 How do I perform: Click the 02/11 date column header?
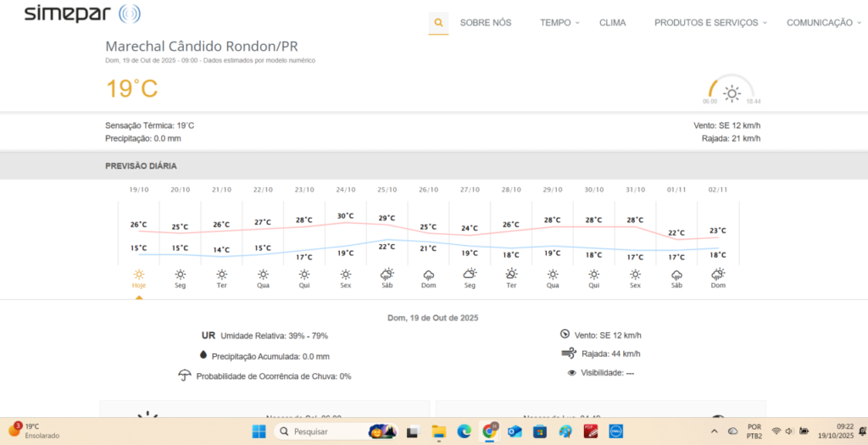[718, 190]
